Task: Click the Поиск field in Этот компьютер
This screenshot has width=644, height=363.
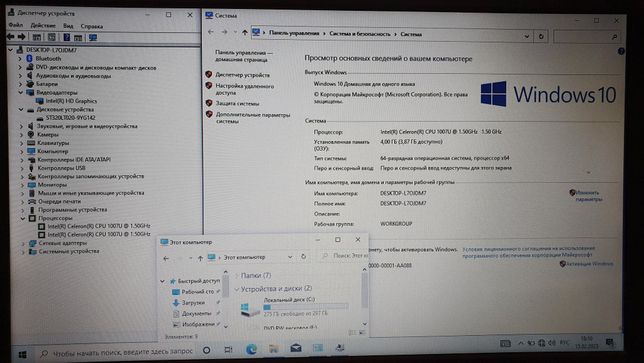Action: click(x=344, y=256)
